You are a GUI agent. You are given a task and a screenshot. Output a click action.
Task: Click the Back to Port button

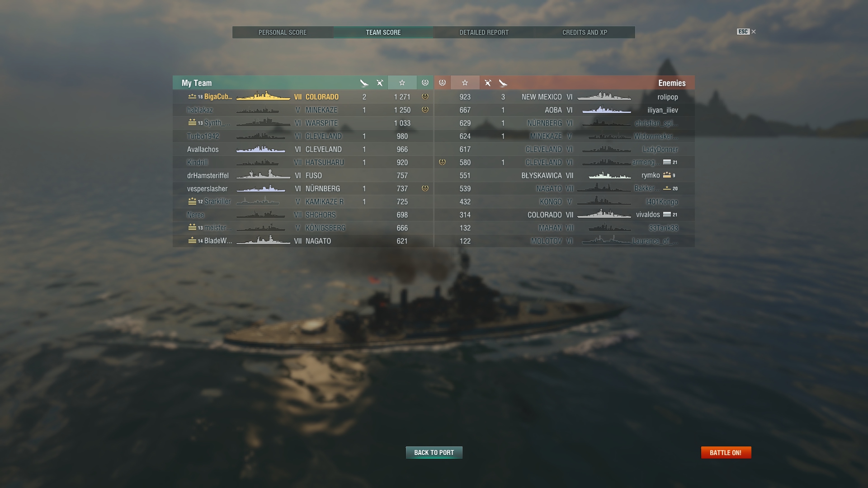(x=434, y=452)
